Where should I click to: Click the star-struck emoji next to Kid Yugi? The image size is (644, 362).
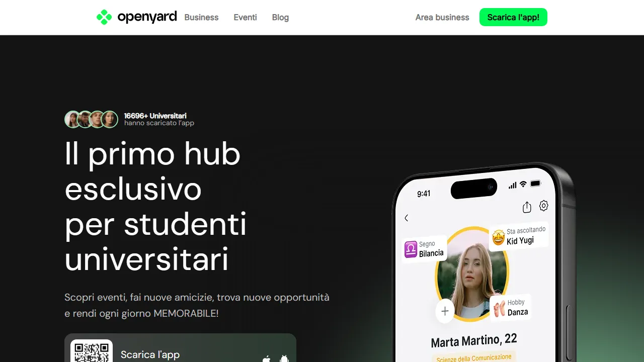[498, 236]
